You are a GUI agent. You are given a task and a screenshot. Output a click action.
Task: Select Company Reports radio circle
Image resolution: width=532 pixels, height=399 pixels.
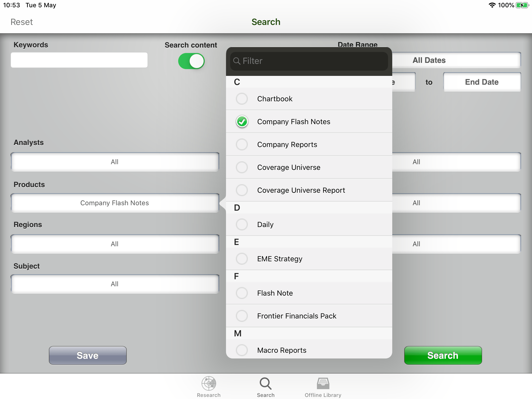(242, 144)
